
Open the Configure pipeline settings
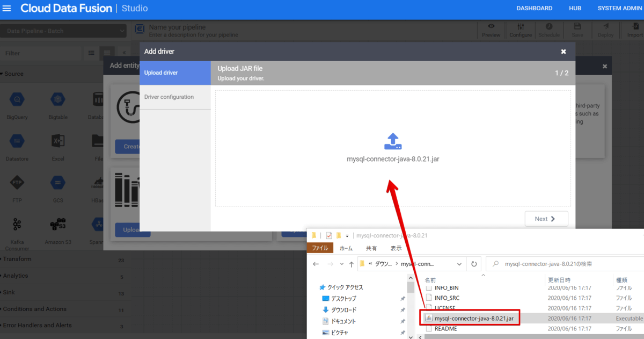click(521, 30)
